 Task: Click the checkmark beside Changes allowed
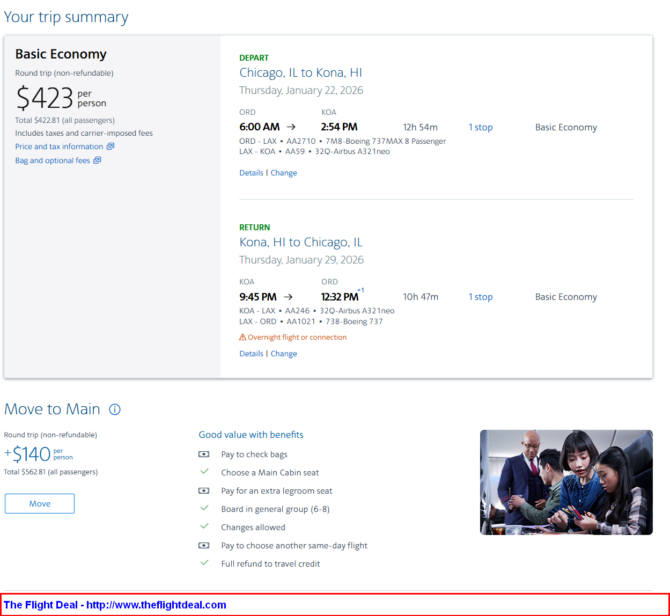pyautogui.click(x=204, y=527)
